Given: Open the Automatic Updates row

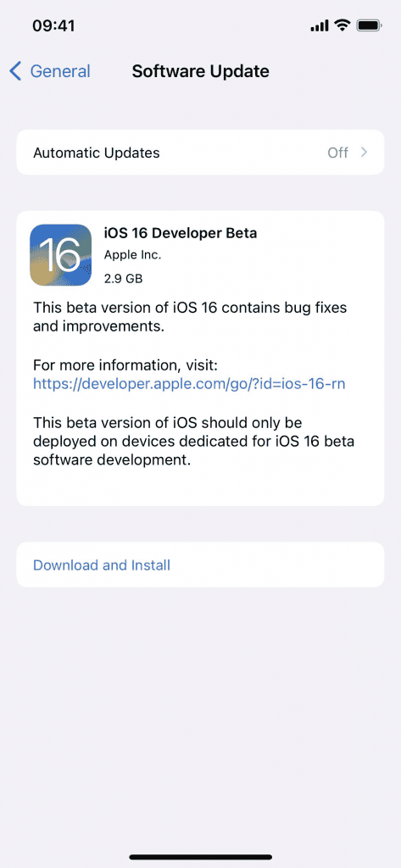Looking at the screenshot, I should (200, 153).
